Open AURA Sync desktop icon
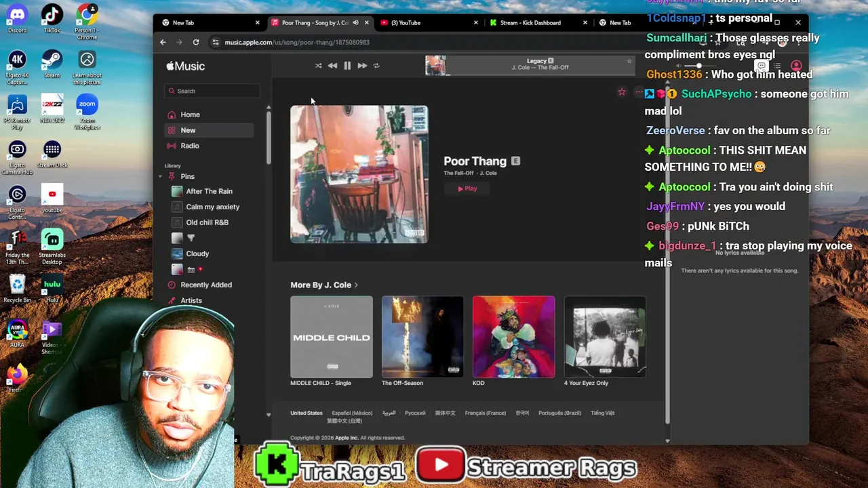The width and height of the screenshot is (868, 488). [17, 333]
